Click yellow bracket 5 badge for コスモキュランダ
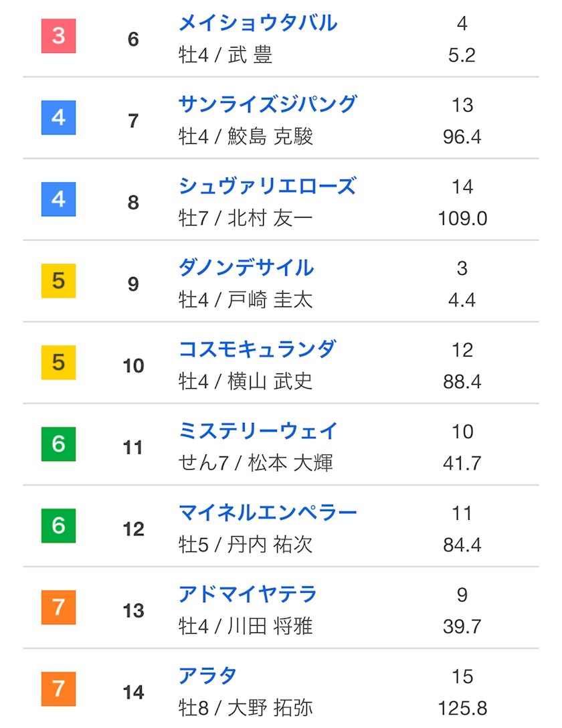 tap(59, 363)
